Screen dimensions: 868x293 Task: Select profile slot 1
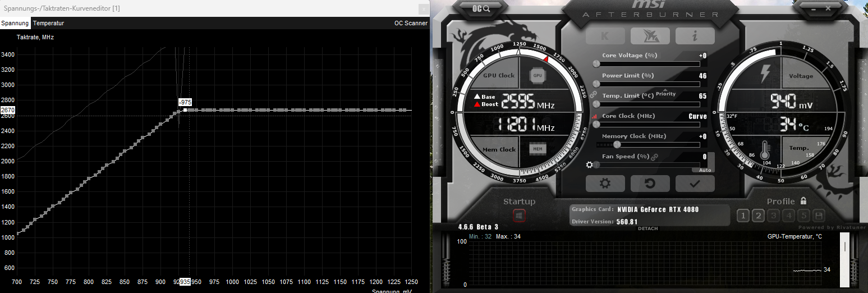(742, 216)
